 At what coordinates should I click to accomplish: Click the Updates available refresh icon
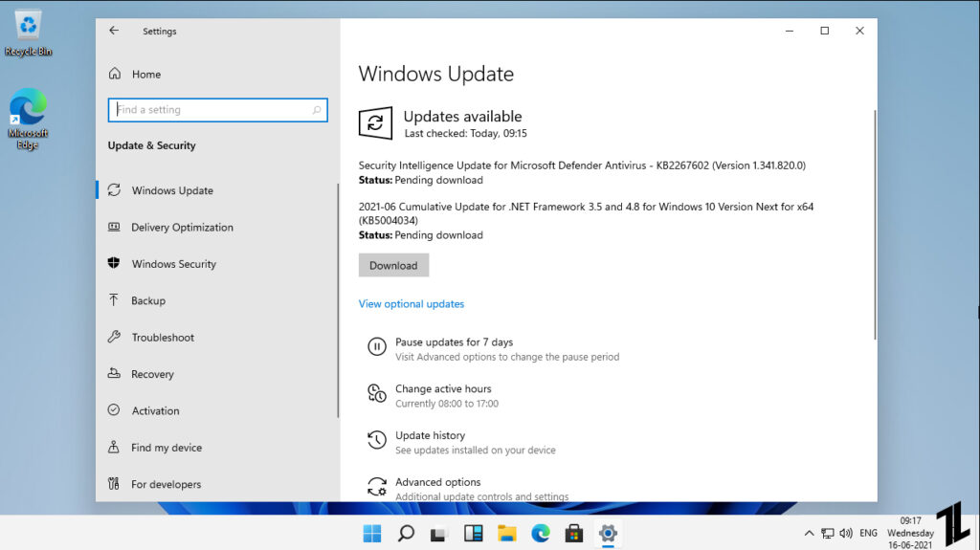pyautogui.click(x=375, y=123)
